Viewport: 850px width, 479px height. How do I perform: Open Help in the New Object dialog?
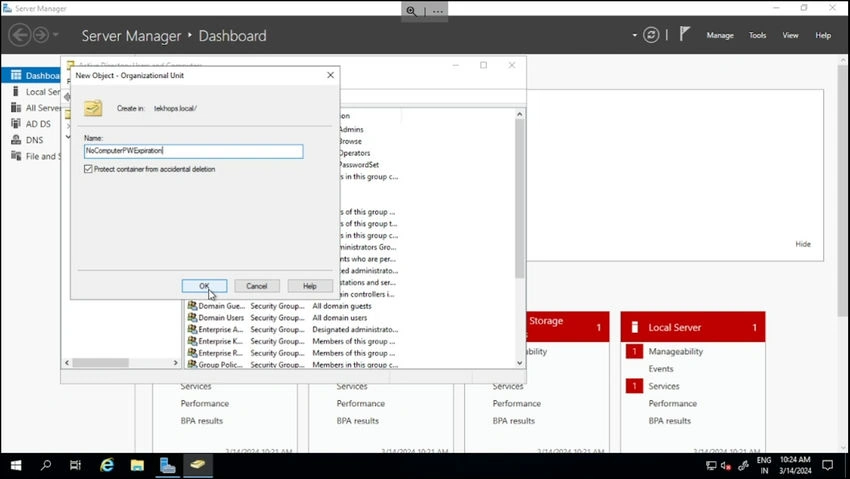pos(310,286)
